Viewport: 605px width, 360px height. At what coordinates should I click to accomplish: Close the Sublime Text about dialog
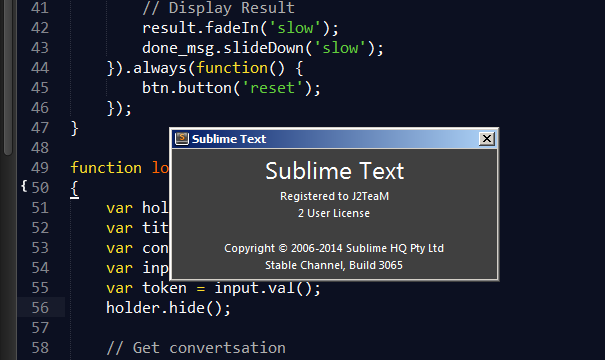(x=487, y=139)
